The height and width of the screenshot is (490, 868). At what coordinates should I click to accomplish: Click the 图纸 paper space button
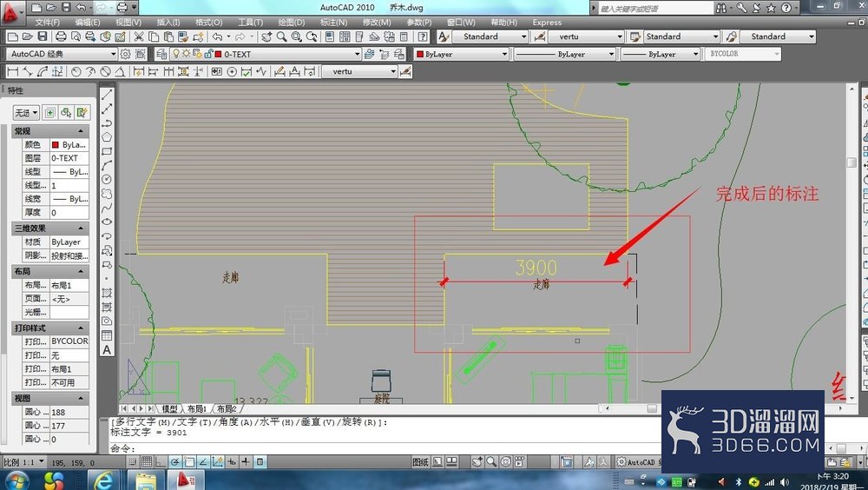[420, 461]
